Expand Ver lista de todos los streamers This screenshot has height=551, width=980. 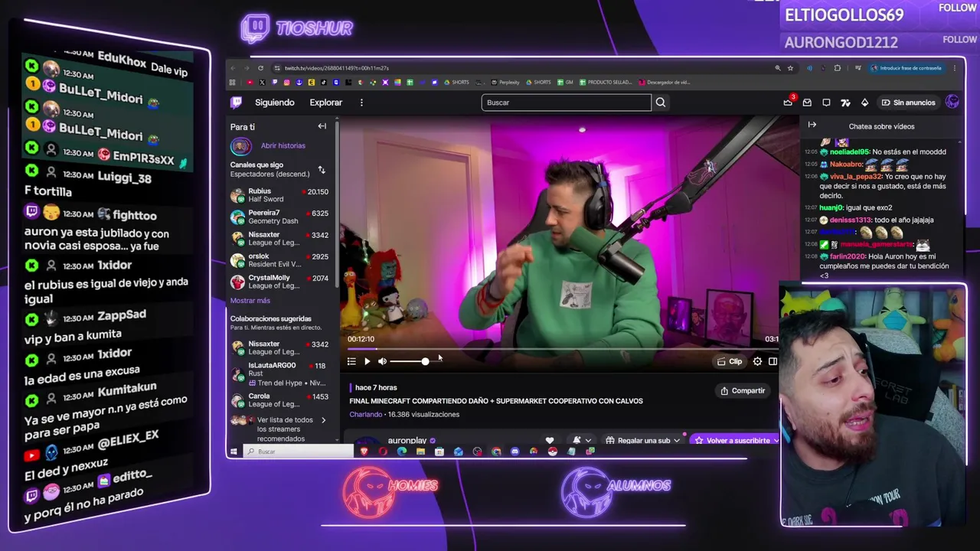tap(323, 420)
